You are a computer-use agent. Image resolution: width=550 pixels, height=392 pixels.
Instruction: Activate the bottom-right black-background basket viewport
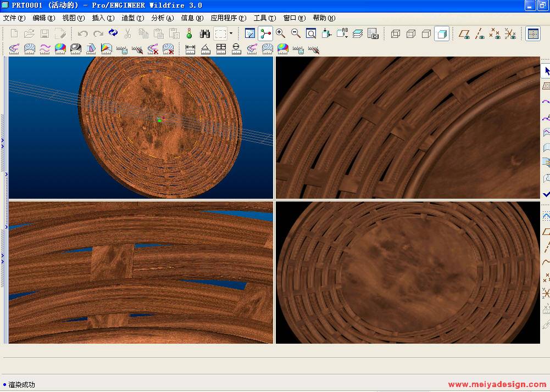[408, 272]
